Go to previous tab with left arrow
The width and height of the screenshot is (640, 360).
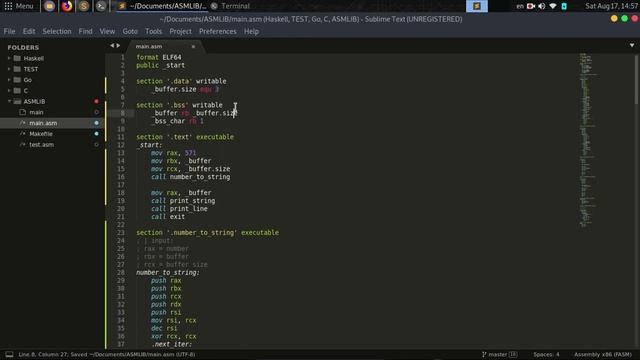112,46
